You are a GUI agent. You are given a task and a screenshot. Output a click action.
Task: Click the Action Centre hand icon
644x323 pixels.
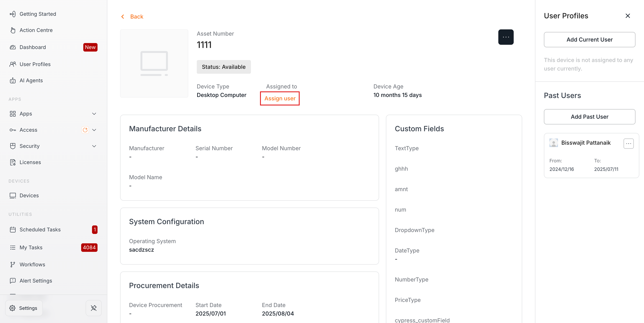[13, 30]
